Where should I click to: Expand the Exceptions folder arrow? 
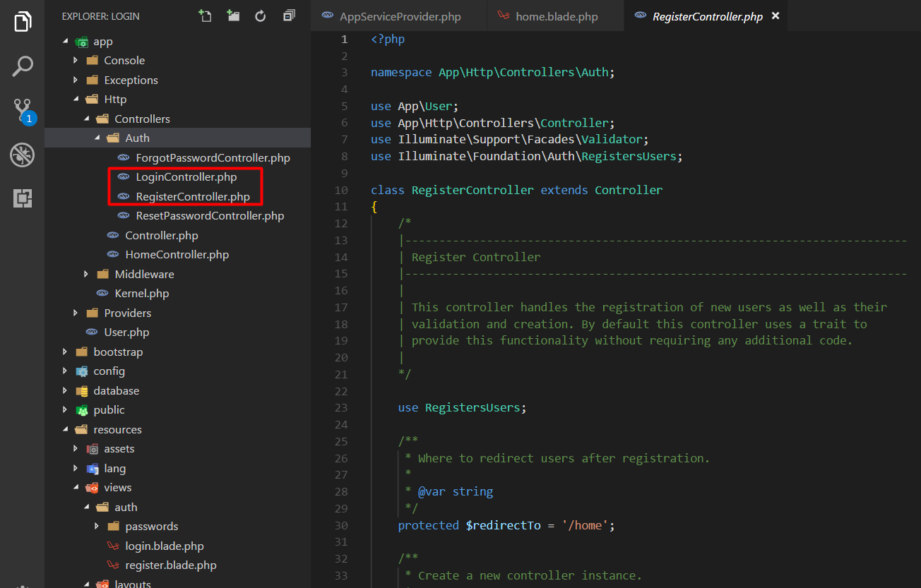[76, 80]
